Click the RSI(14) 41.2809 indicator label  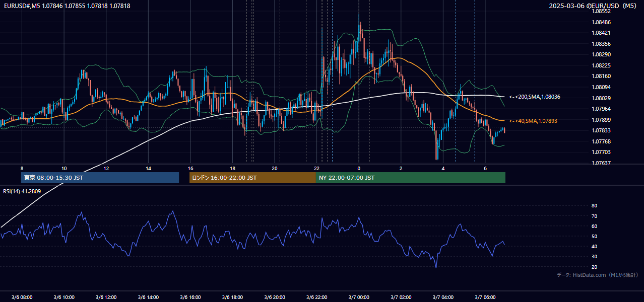click(x=22, y=191)
